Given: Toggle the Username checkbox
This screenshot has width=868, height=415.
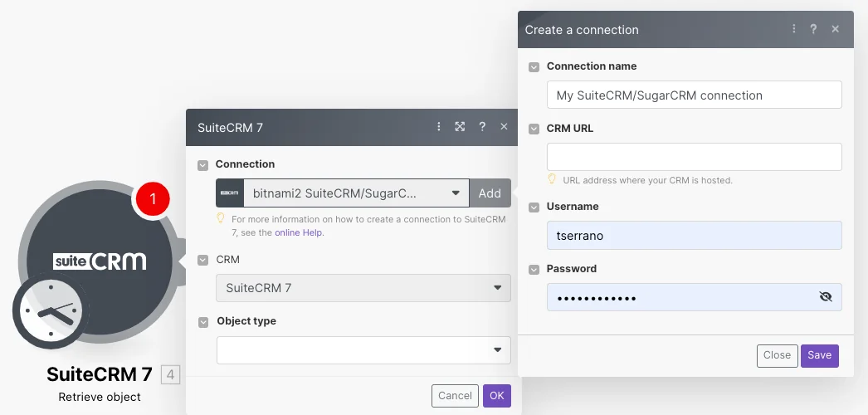Looking at the screenshot, I should pos(534,207).
